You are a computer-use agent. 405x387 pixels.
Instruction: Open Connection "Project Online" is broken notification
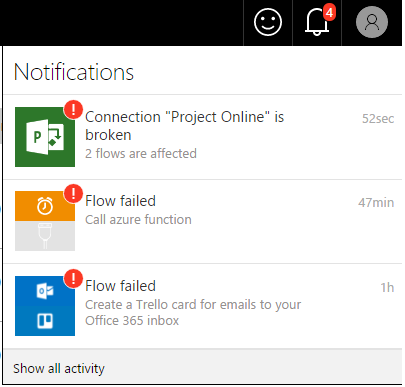[x=203, y=137]
